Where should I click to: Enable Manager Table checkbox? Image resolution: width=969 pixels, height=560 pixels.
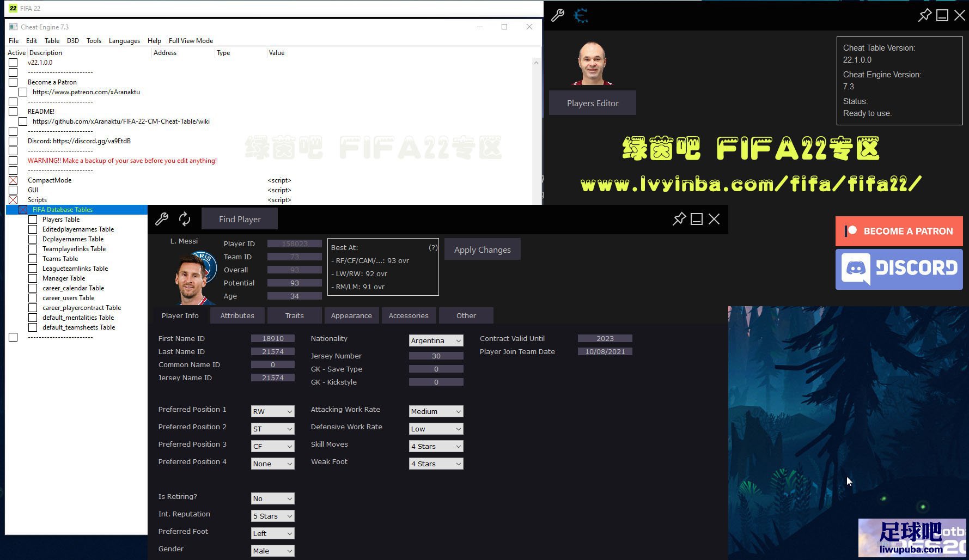coord(33,278)
